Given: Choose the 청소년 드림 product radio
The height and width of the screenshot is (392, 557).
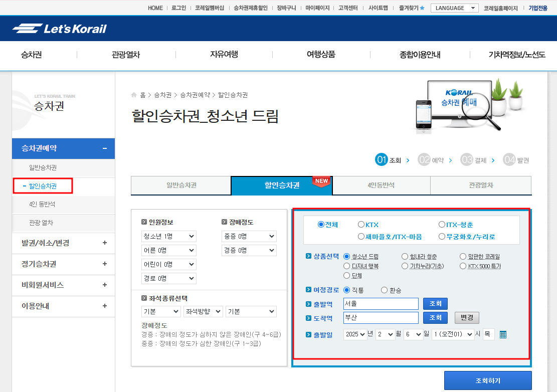Looking at the screenshot, I should coord(347,256).
